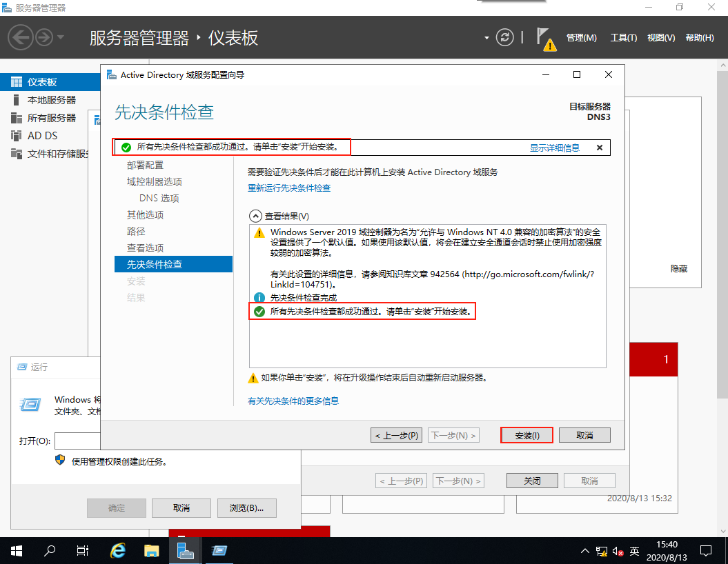
Task: Go to 路径 wizard step
Action: click(135, 231)
